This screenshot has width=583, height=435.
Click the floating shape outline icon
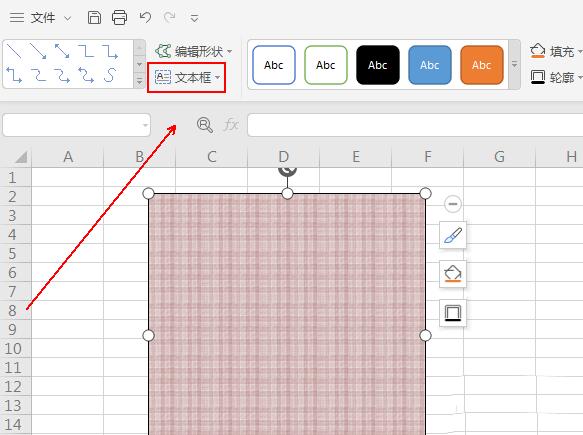[x=453, y=313]
